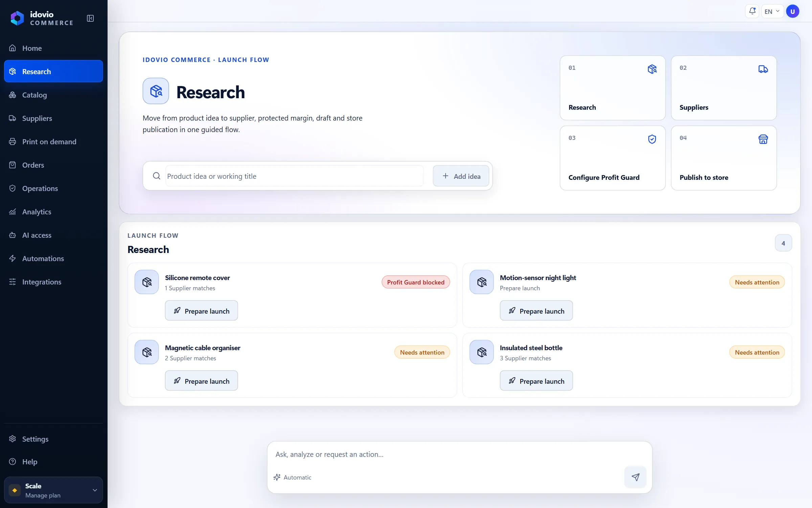Collapse the sidebar using the panel icon
Screen dimensions: 812x508
coord(90,18)
